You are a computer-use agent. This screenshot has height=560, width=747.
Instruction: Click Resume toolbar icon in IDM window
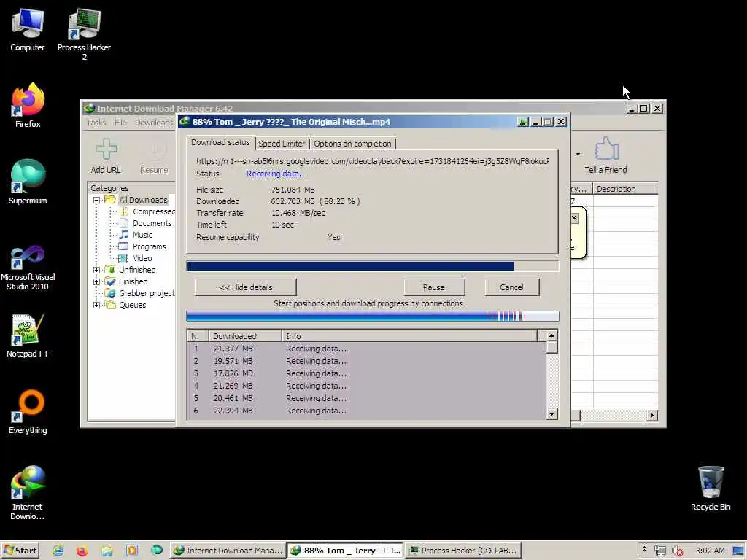(154, 156)
